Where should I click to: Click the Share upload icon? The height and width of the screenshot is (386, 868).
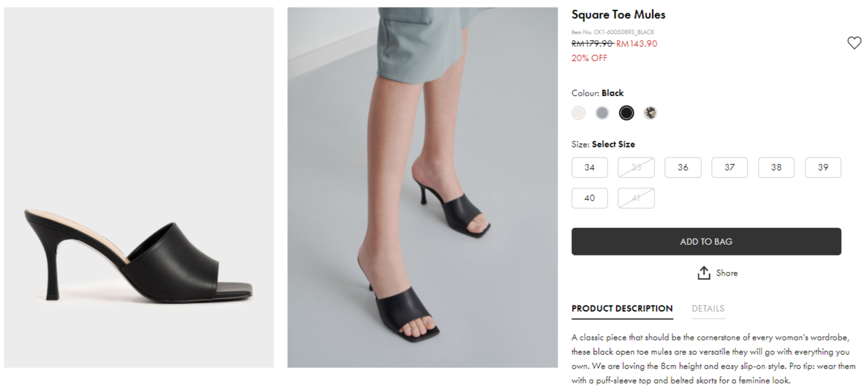[704, 273]
